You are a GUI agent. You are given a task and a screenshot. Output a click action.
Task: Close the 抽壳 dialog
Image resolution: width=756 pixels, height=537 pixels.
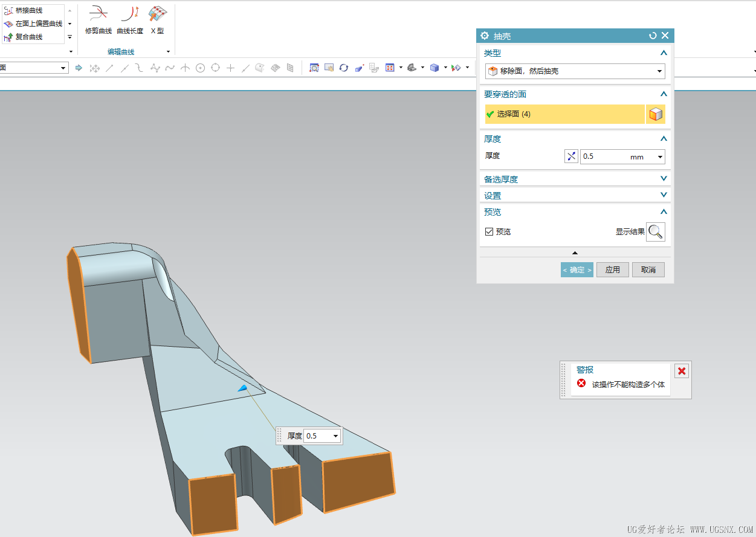pyautogui.click(x=665, y=36)
